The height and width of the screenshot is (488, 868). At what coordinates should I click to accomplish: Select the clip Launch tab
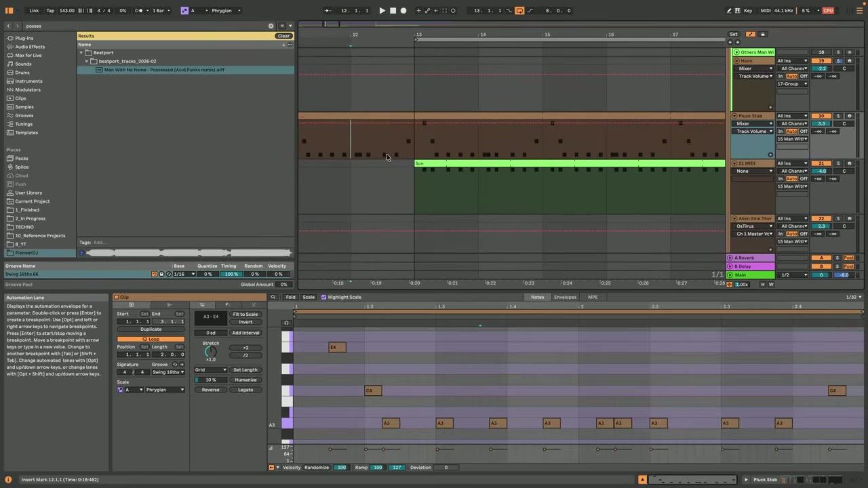coord(169,305)
